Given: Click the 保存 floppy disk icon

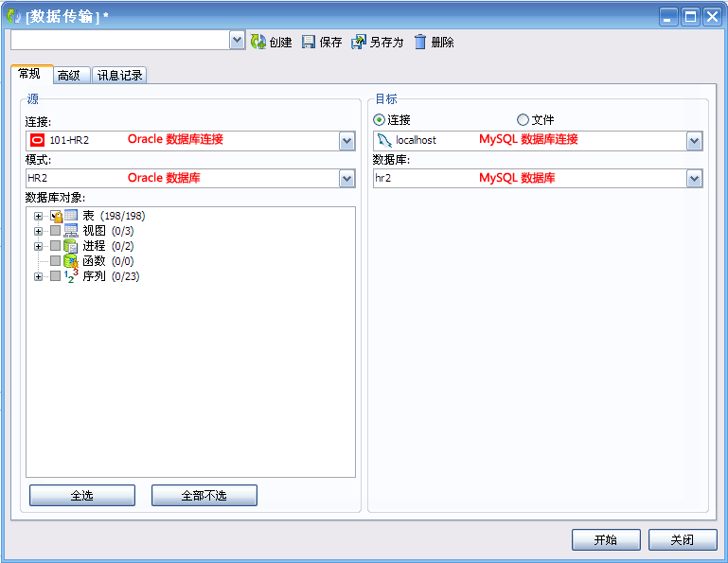Looking at the screenshot, I should click(x=309, y=43).
